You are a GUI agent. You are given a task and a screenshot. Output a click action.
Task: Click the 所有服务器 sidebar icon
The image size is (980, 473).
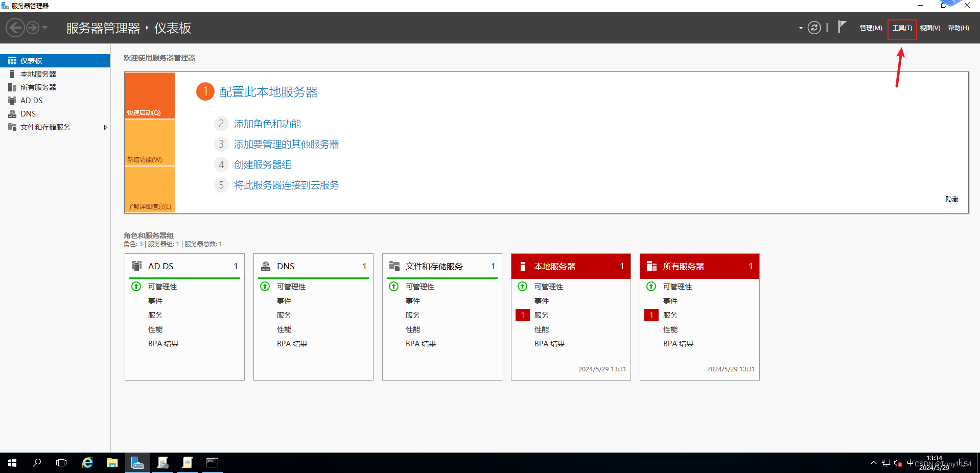pyautogui.click(x=12, y=87)
